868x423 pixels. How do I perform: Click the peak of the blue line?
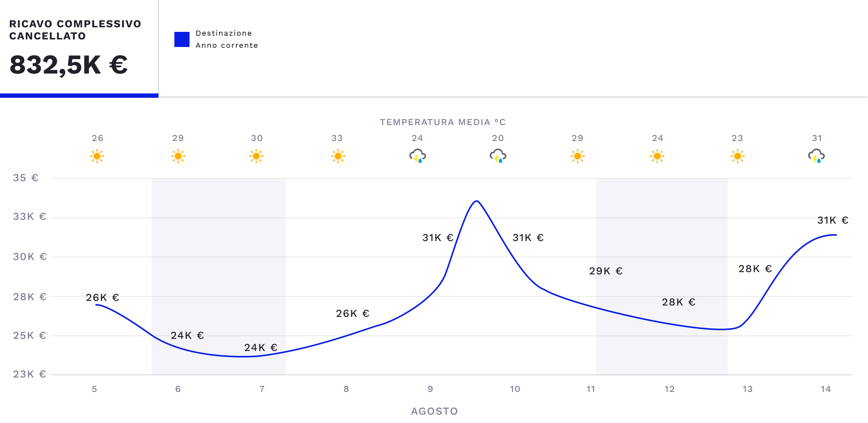coord(477,201)
